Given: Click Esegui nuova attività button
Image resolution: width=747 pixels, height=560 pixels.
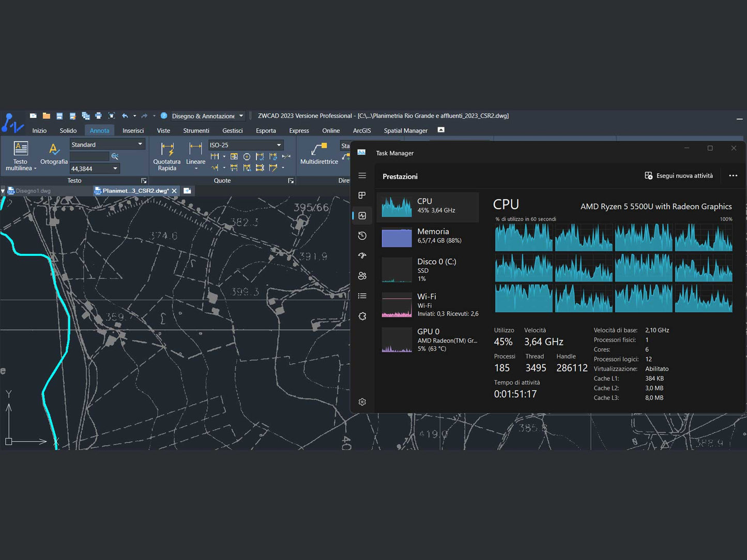Looking at the screenshot, I should [x=678, y=176].
